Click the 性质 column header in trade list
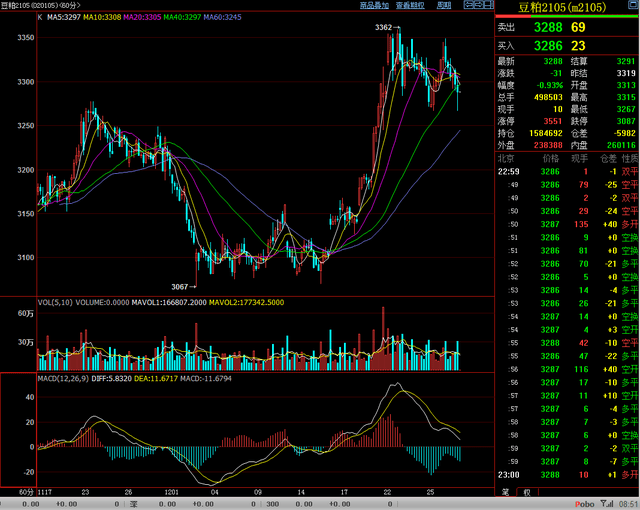The height and width of the screenshot is (510, 640). coord(628,158)
